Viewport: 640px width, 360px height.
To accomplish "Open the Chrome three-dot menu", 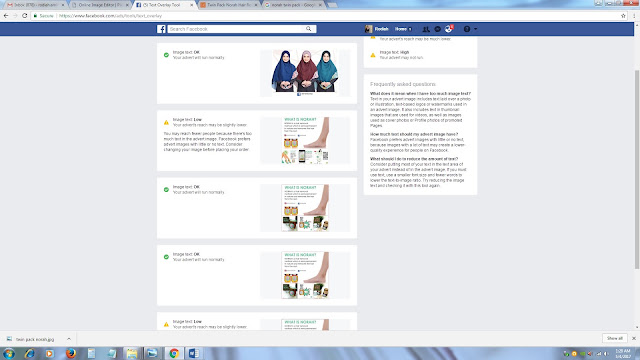I will (634, 16).
